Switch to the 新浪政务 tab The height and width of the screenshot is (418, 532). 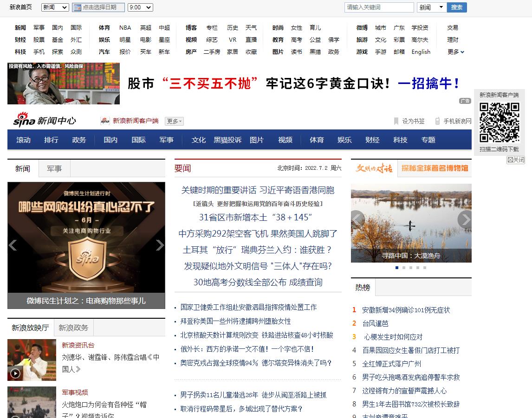pos(73,328)
